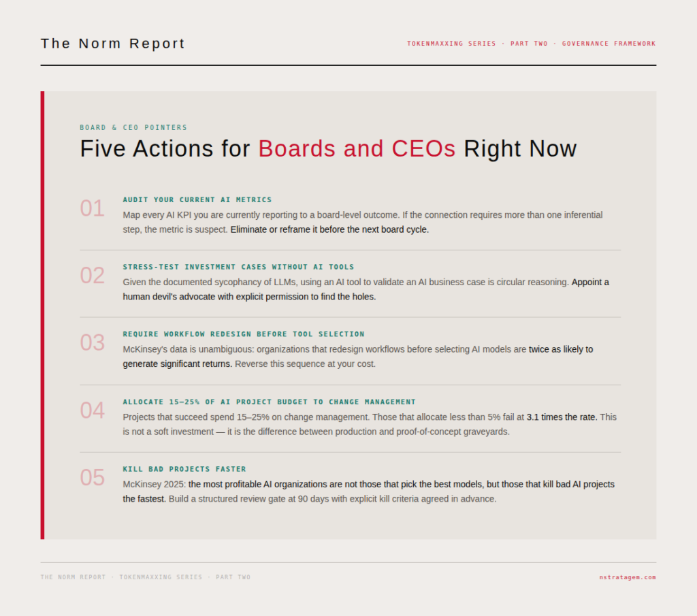Click the 'Board & CEO Pointers' label
Image resolution: width=697 pixels, height=616 pixels.
[133, 127]
